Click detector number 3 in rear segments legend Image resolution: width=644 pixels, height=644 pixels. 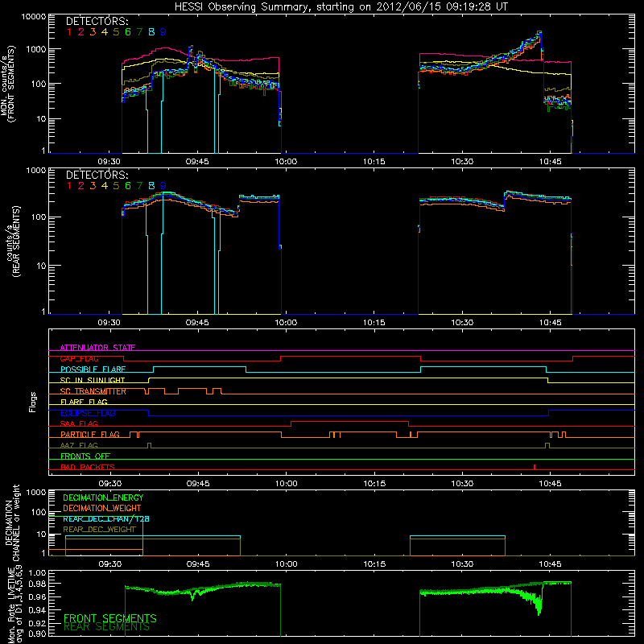click(x=93, y=186)
